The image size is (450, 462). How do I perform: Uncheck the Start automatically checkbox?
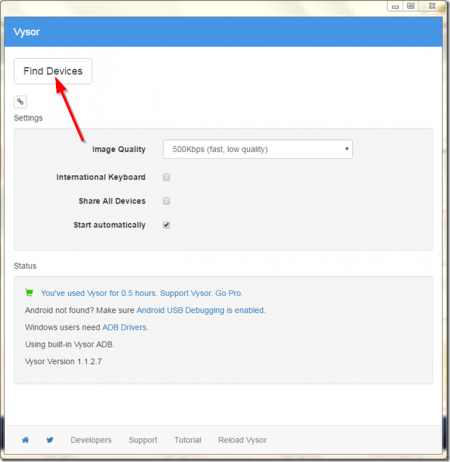tap(166, 225)
